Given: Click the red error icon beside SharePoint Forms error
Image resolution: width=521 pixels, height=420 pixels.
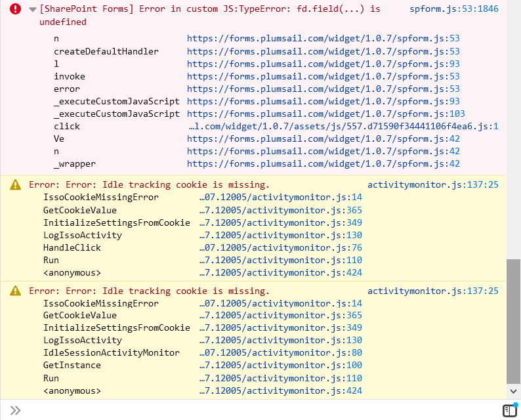Looking at the screenshot, I should pyautogui.click(x=16, y=10).
